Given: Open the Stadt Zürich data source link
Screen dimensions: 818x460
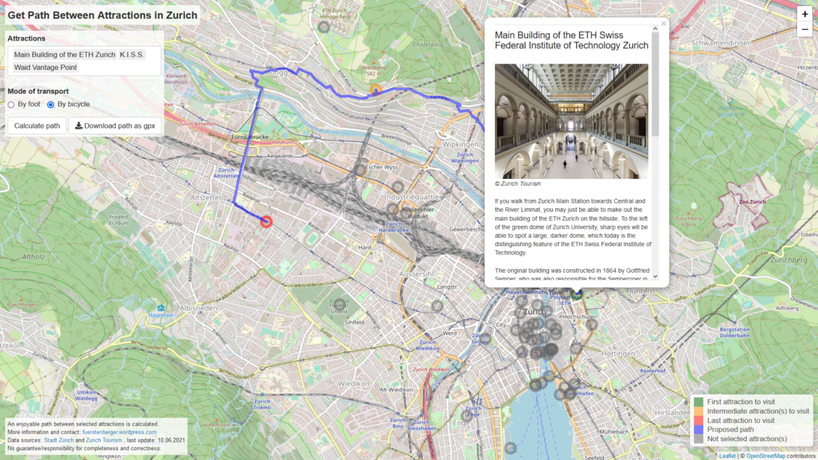Looking at the screenshot, I should (59, 440).
